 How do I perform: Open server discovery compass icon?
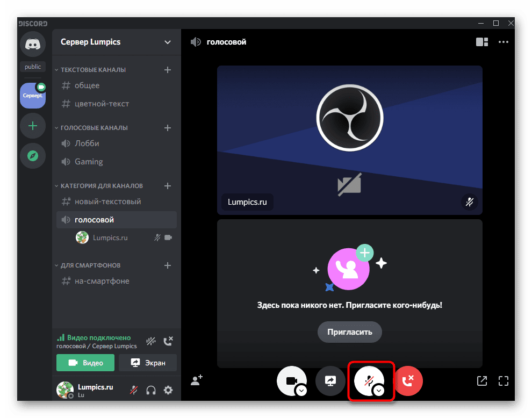pos(33,156)
